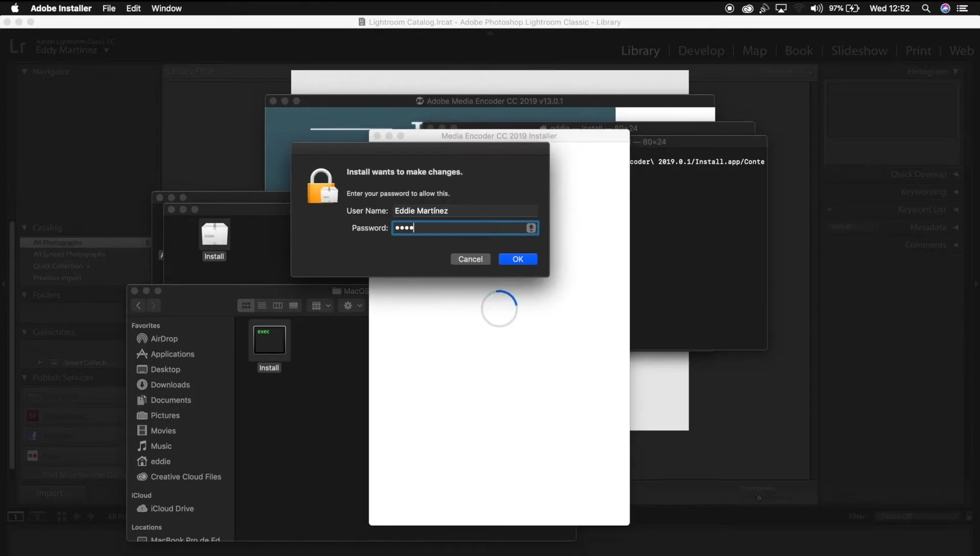Open the Edit menu in the menu bar
Viewport: 980px width, 556px height.
pos(133,8)
